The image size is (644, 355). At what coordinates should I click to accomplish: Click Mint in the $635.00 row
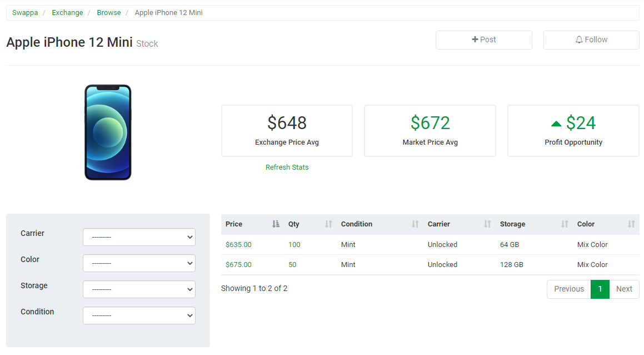coord(348,245)
